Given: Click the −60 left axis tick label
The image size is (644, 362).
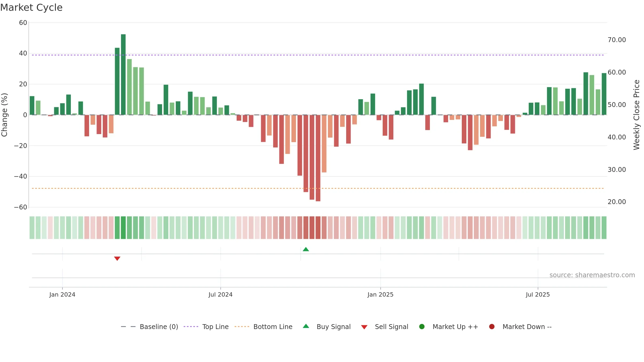Looking at the screenshot, I should pyautogui.click(x=21, y=207).
